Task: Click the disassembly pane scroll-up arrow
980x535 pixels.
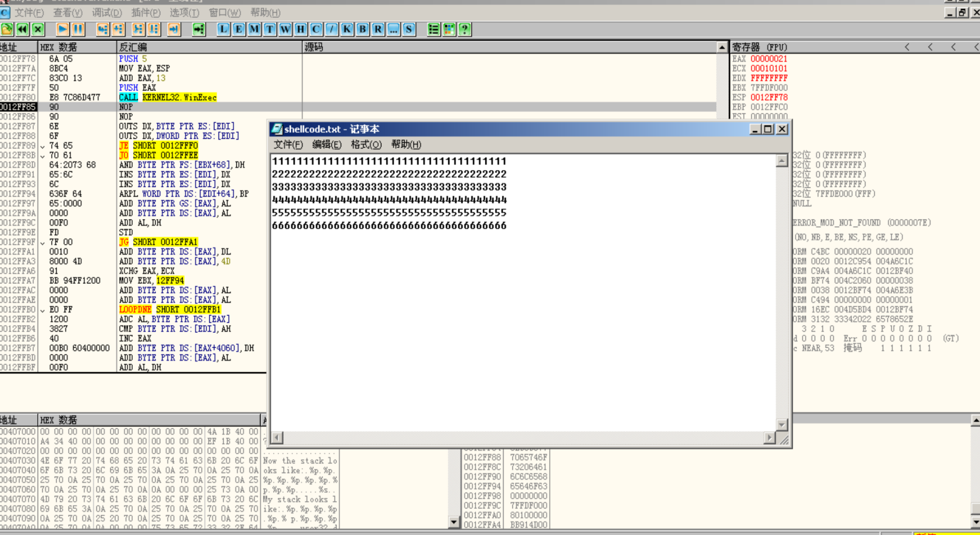Action: click(722, 47)
